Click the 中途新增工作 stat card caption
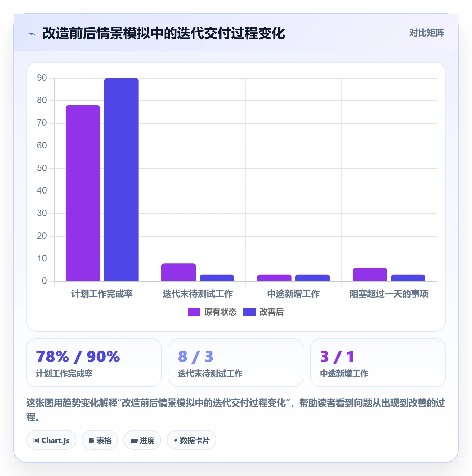This screenshot has height=476, width=472. coord(344,374)
